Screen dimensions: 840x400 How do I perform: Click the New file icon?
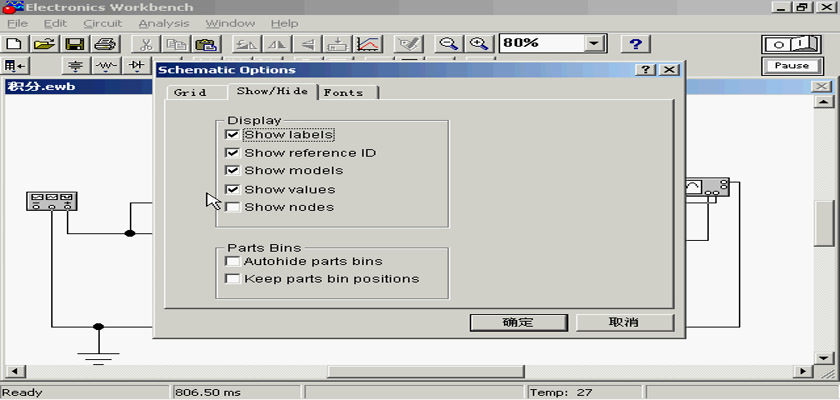[14, 44]
